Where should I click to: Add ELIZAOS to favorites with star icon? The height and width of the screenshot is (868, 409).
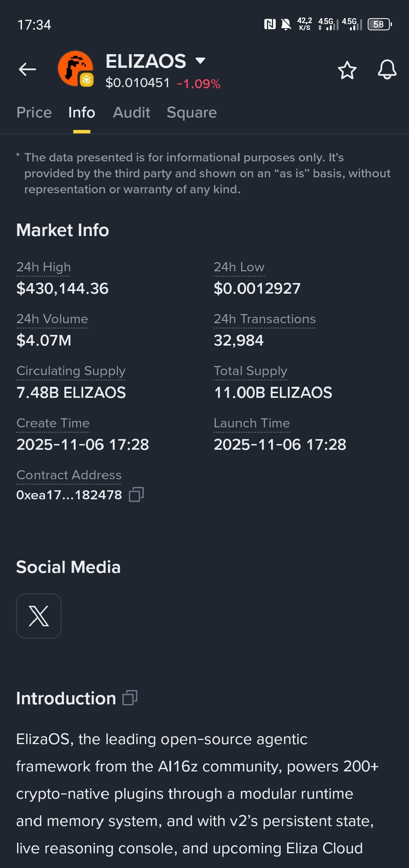tap(347, 70)
